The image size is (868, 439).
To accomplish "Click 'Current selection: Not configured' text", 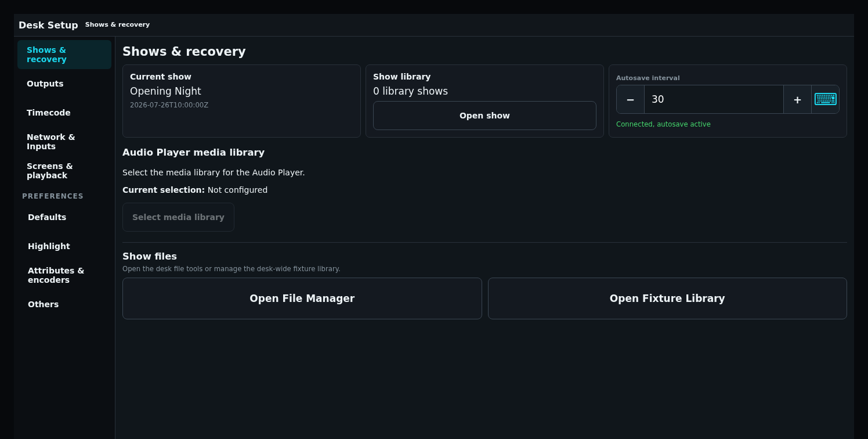I will (195, 190).
